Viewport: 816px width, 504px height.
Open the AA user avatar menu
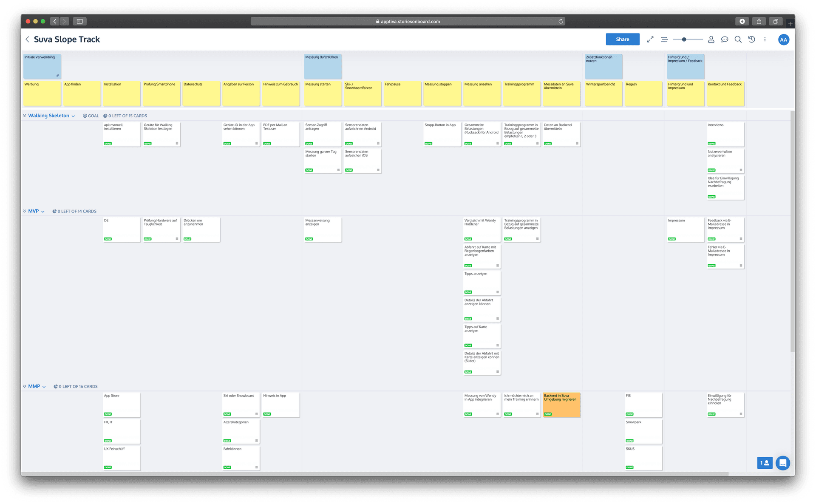tap(783, 40)
